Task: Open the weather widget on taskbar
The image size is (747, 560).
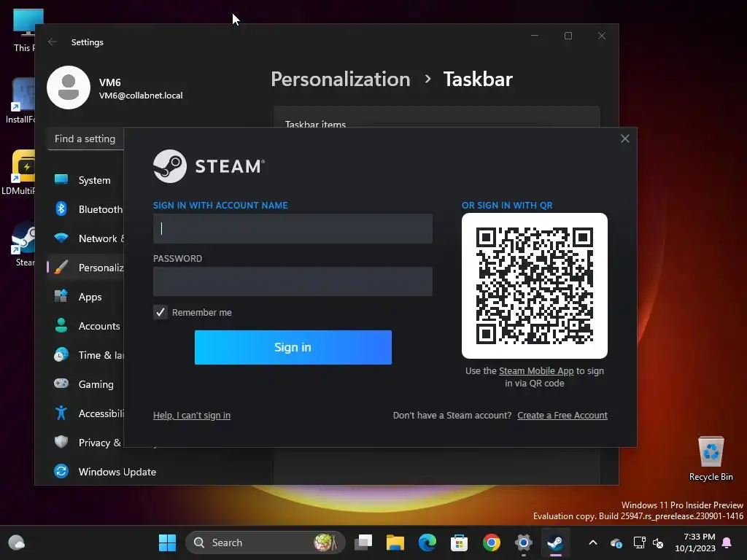Action: [17, 542]
